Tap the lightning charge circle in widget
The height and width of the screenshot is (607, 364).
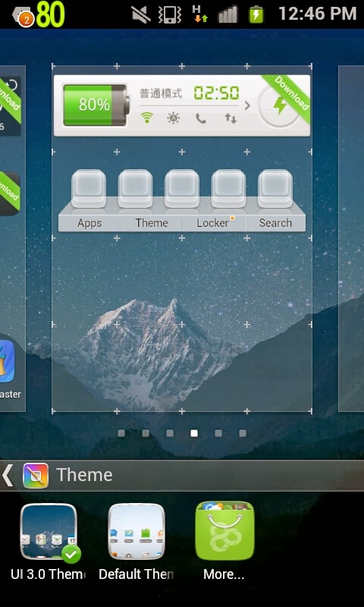tap(279, 105)
